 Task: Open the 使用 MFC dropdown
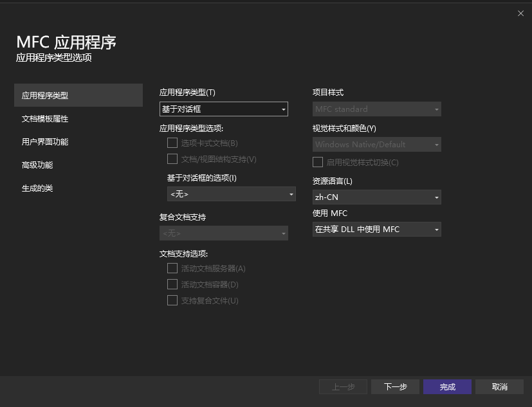pyautogui.click(x=376, y=229)
